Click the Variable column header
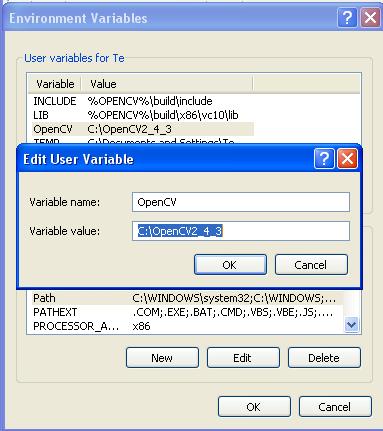 pos(55,84)
